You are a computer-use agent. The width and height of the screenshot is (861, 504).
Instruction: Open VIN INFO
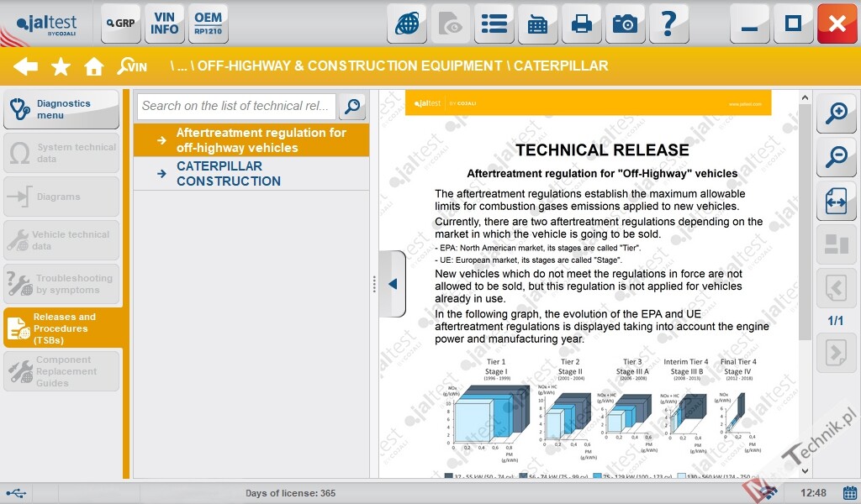164,24
